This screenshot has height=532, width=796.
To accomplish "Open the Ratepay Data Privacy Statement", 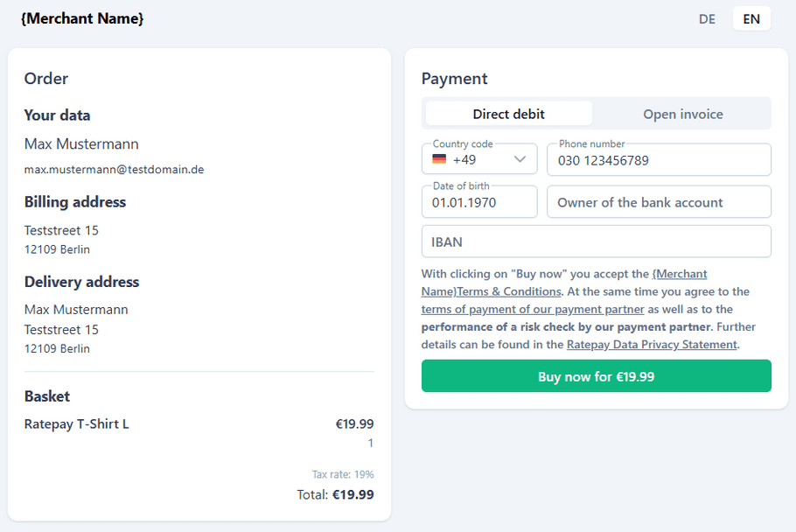I will pos(652,344).
